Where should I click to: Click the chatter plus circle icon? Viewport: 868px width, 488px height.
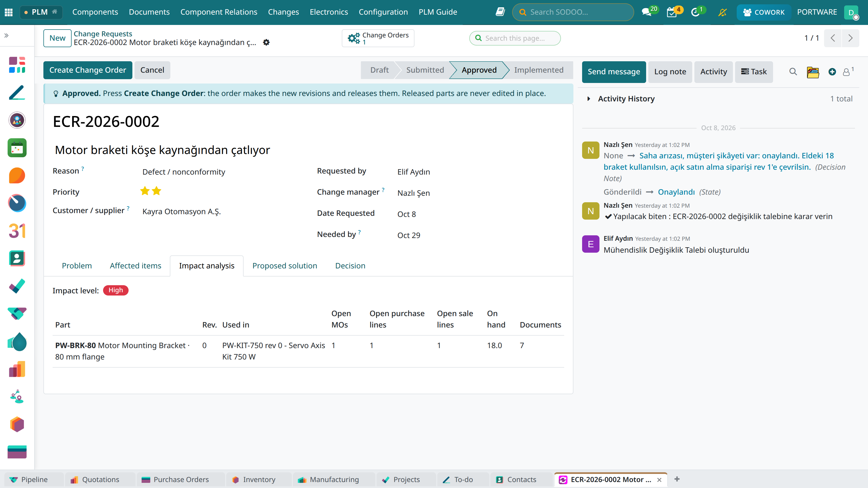832,72
